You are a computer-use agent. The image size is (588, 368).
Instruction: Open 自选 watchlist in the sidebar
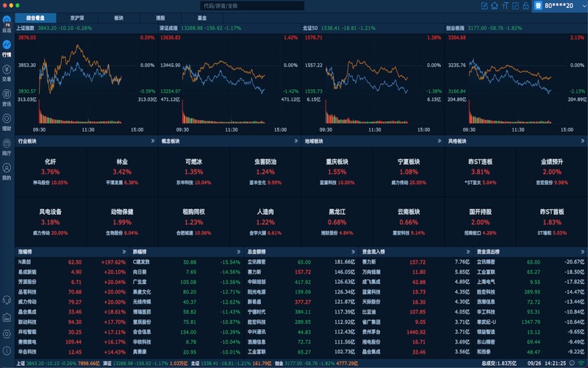point(7,22)
